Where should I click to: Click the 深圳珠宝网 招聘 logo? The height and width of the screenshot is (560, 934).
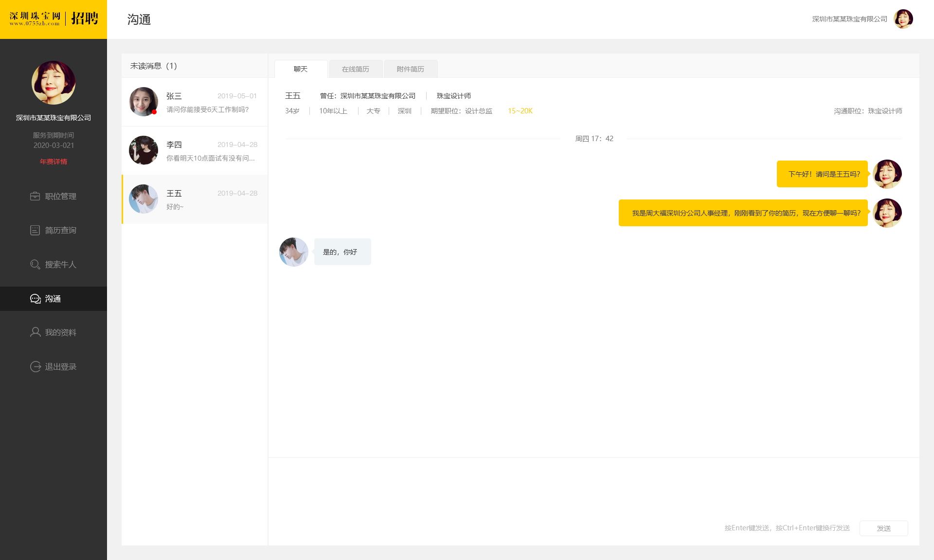tap(54, 19)
